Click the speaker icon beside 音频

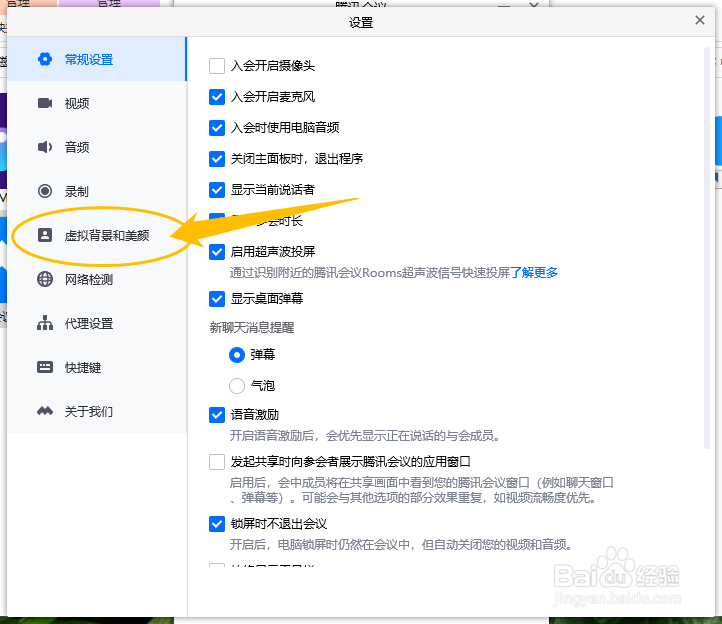[45, 147]
